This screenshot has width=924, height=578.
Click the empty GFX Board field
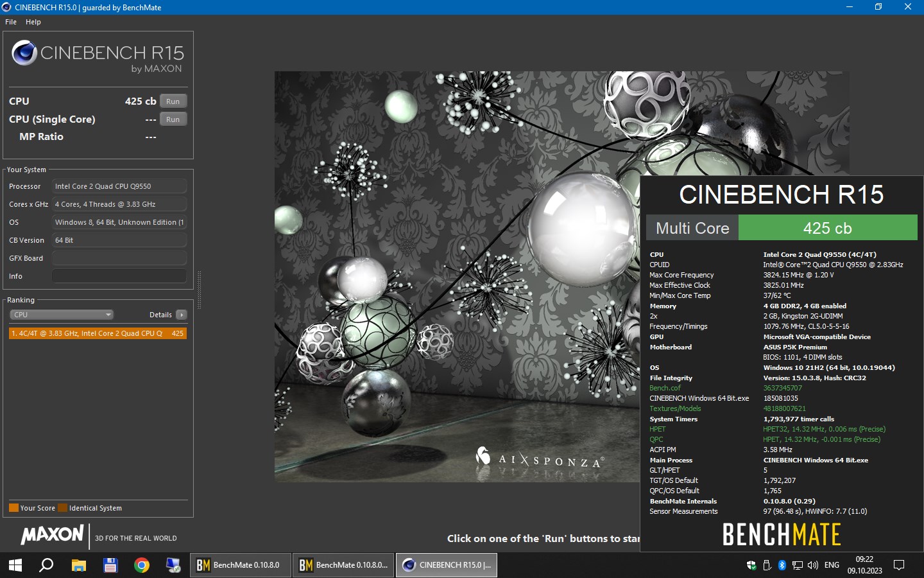[119, 258]
